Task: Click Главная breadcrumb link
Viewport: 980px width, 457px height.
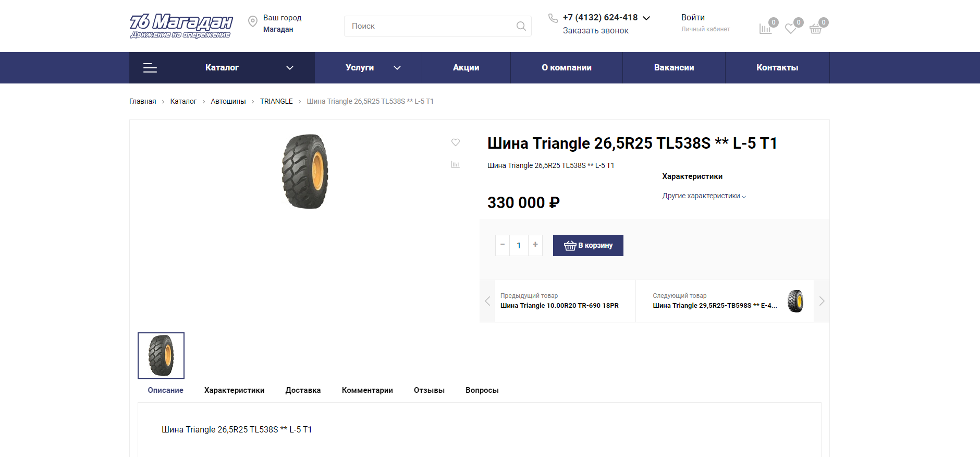Action: [x=143, y=101]
